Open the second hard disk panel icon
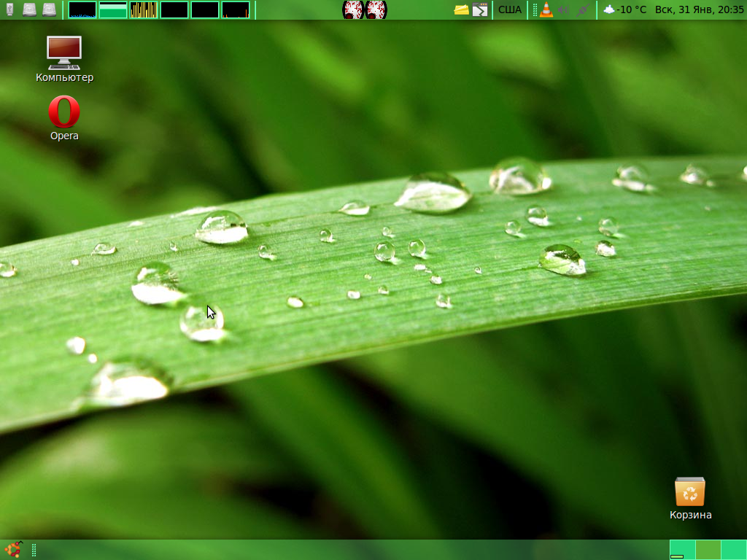The image size is (747, 560). point(49,9)
